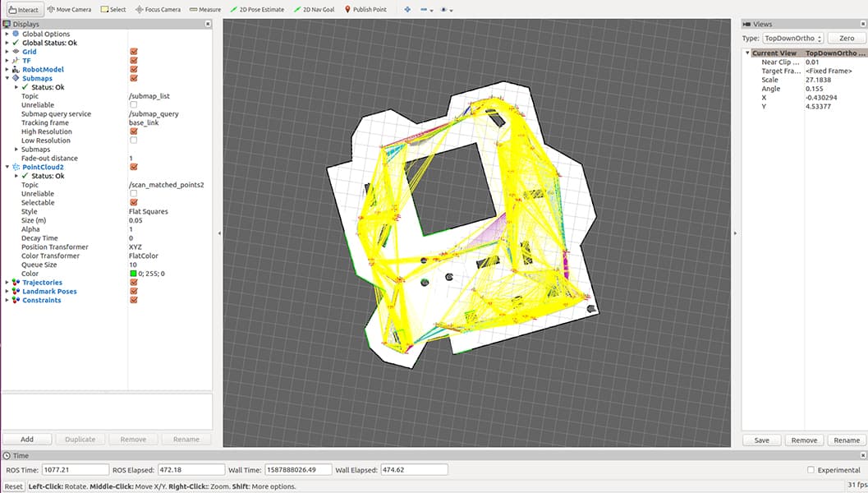Select the Publish Point tool
Screen dimensions: 868x493
(366, 9)
